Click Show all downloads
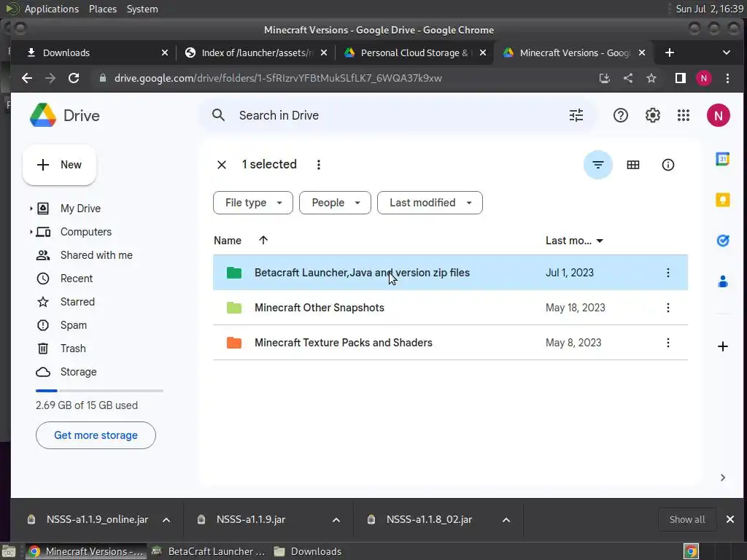Screen dimensions: 747x560 [687, 519]
